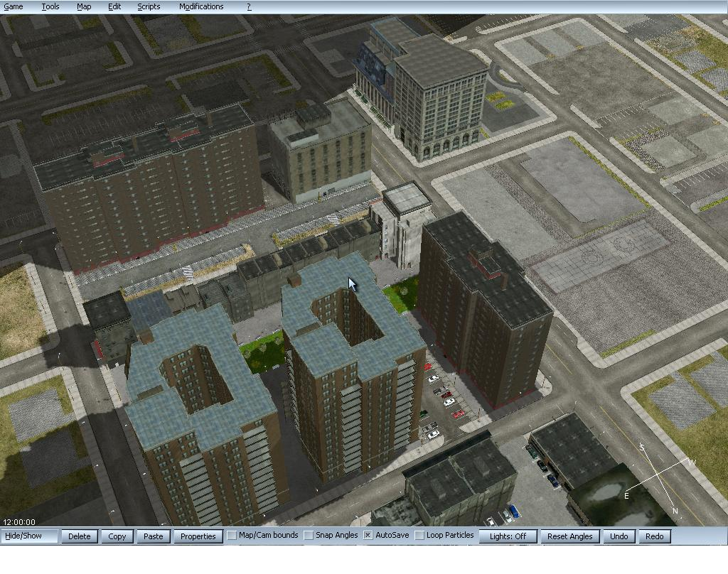The height and width of the screenshot is (574, 728).
Task: Open object Properties
Action: [x=198, y=536]
